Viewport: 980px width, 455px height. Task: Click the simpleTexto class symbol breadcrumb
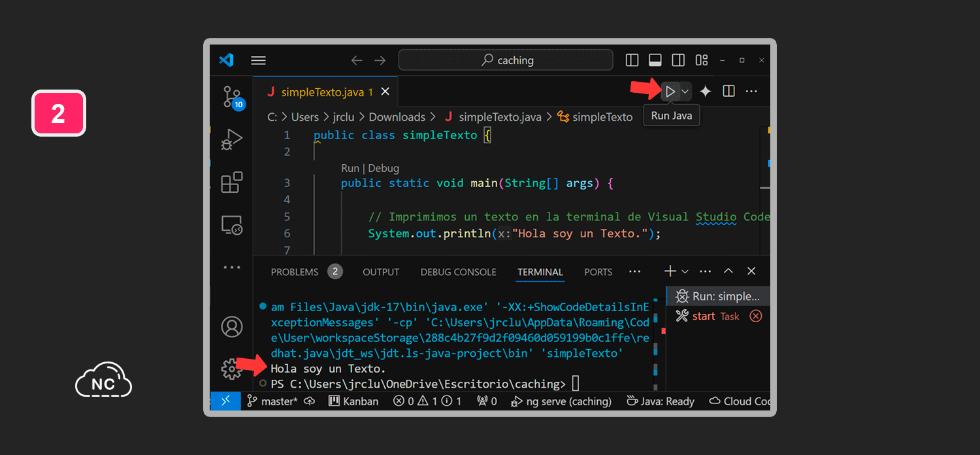point(595,117)
